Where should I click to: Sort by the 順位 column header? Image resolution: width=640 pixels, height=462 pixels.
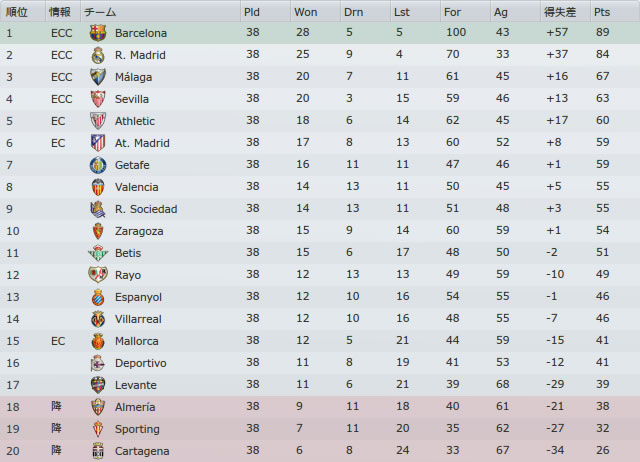point(17,12)
